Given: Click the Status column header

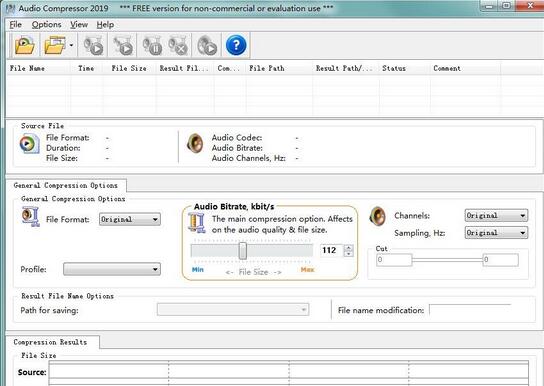Looking at the screenshot, I should click(405, 68).
